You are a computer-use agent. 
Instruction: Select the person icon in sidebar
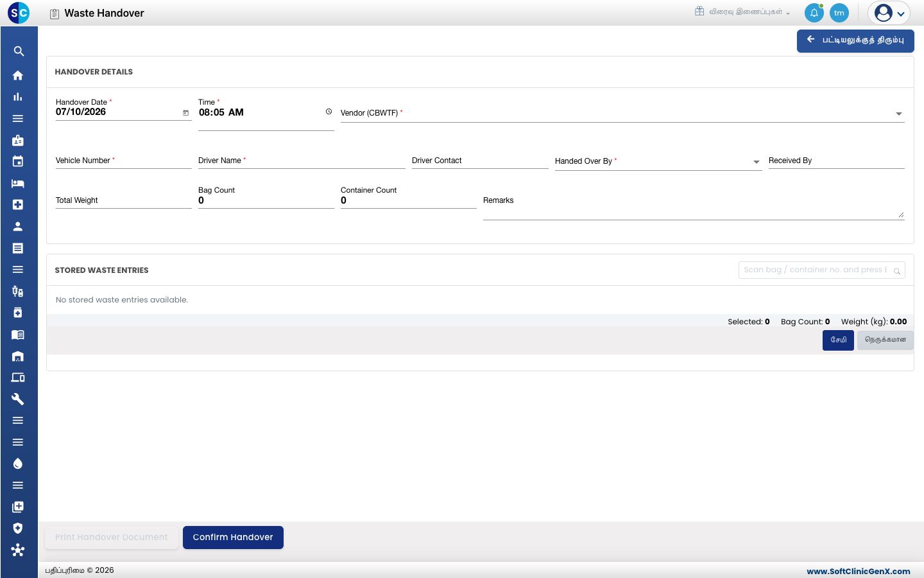point(18,226)
